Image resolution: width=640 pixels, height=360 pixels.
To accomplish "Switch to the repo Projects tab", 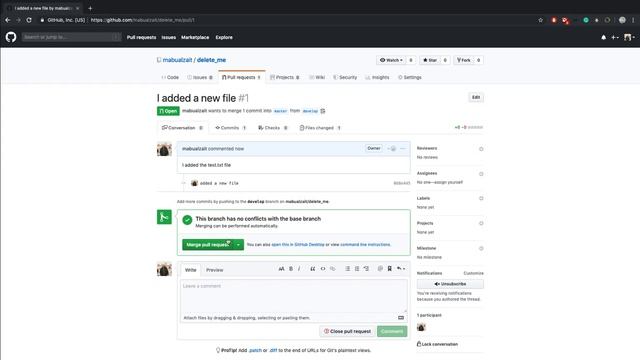I will pos(284,77).
